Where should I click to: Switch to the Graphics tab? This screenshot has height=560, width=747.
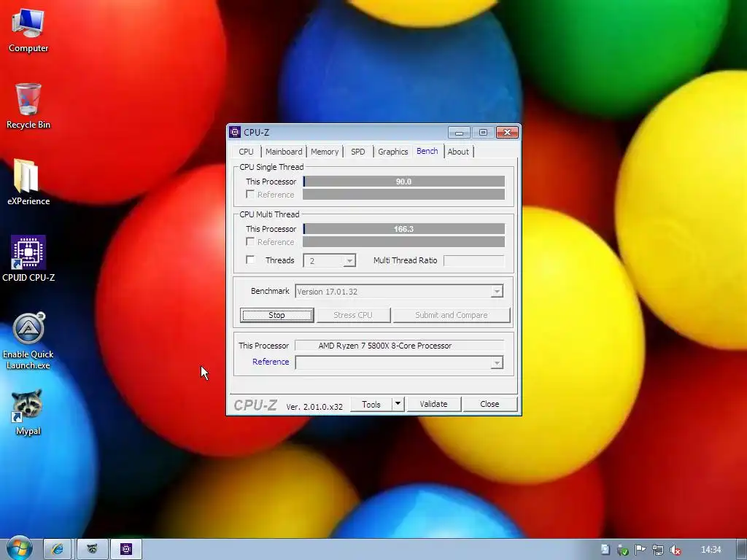tap(393, 152)
